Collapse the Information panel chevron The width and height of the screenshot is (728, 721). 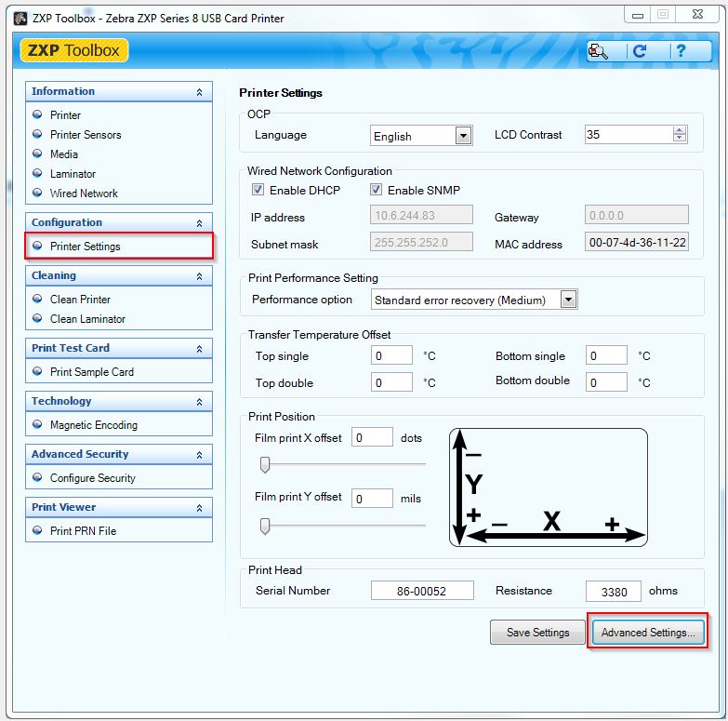199,92
